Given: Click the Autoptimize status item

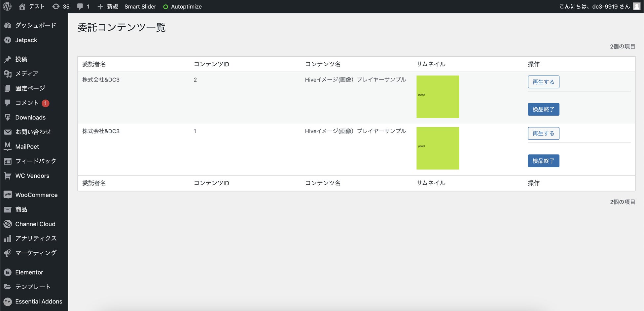Looking at the screenshot, I should pyautogui.click(x=183, y=7).
